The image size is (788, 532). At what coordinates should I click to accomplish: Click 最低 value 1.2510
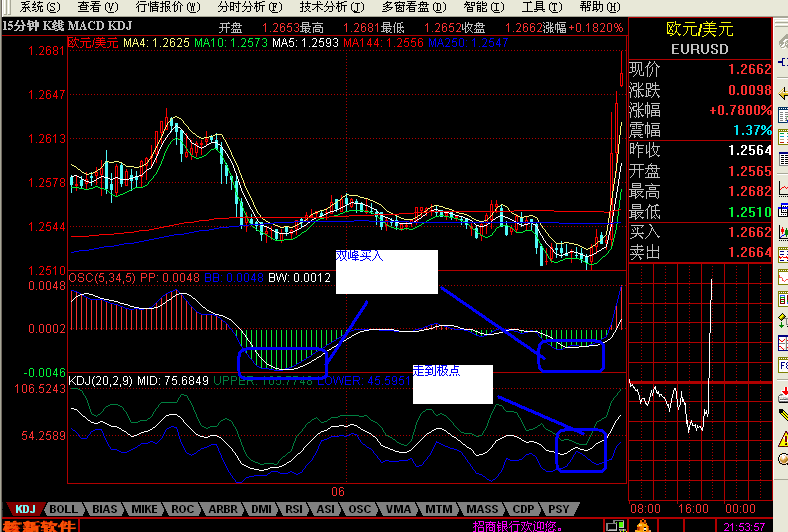pos(749,212)
